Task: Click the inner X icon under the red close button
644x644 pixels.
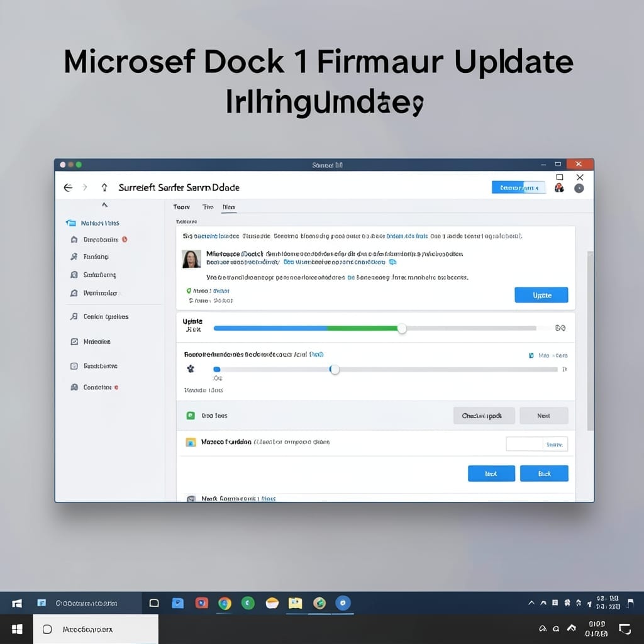Action: (x=580, y=177)
